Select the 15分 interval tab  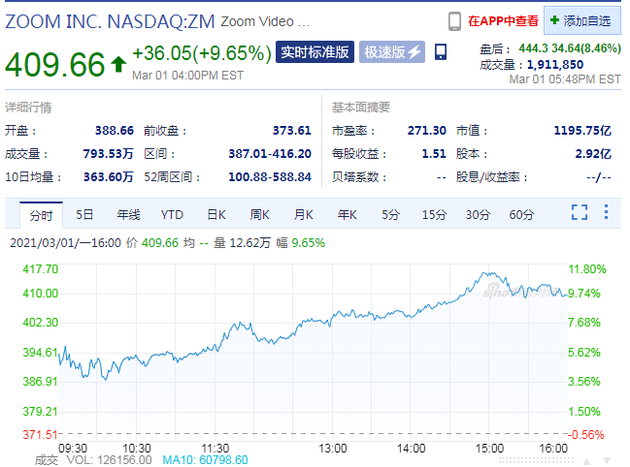(x=434, y=215)
